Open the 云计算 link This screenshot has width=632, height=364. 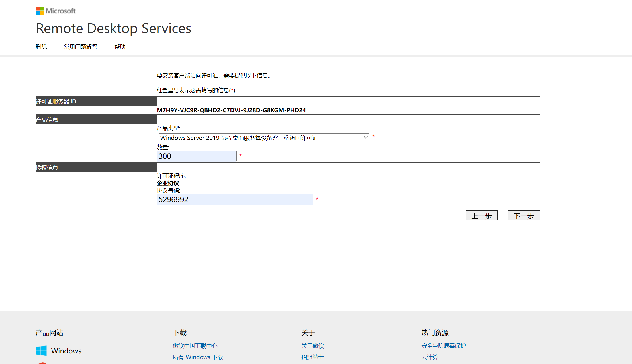(430, 357)
